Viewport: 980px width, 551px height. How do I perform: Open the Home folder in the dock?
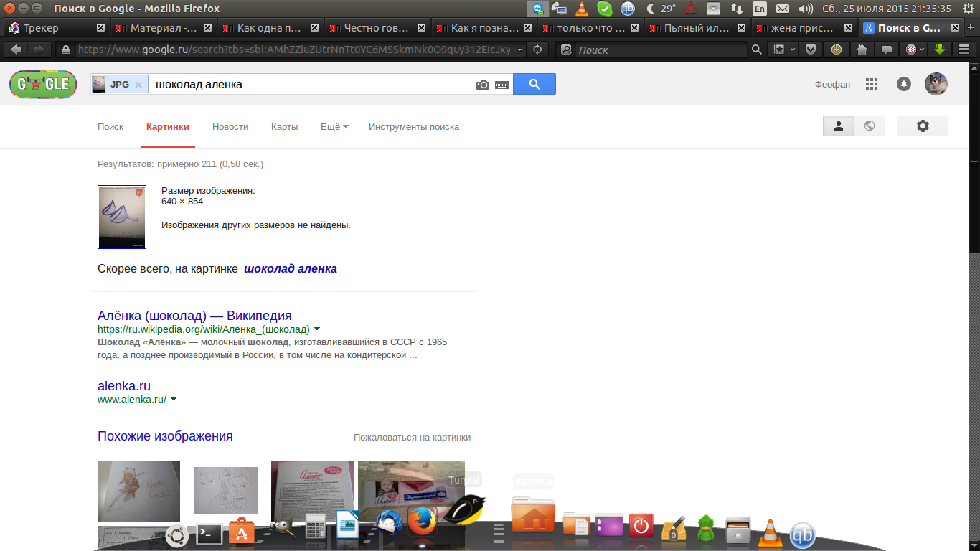click(532, 515)
